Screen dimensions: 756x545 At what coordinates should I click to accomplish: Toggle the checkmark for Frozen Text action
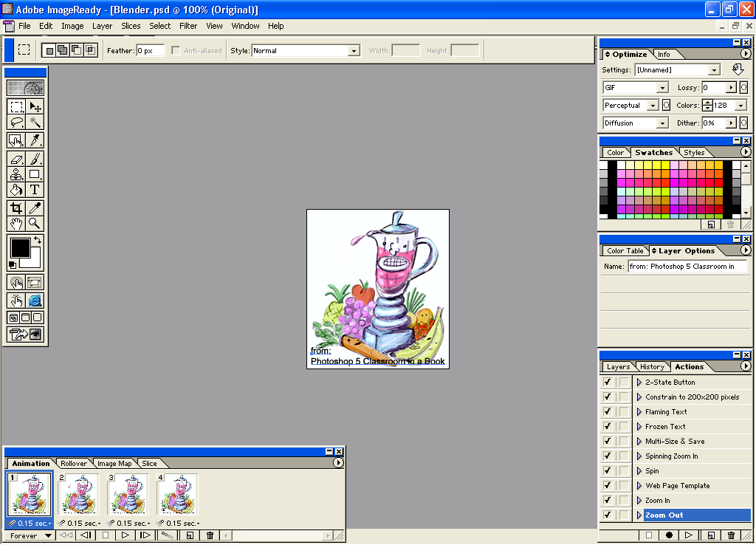[608, 426]
